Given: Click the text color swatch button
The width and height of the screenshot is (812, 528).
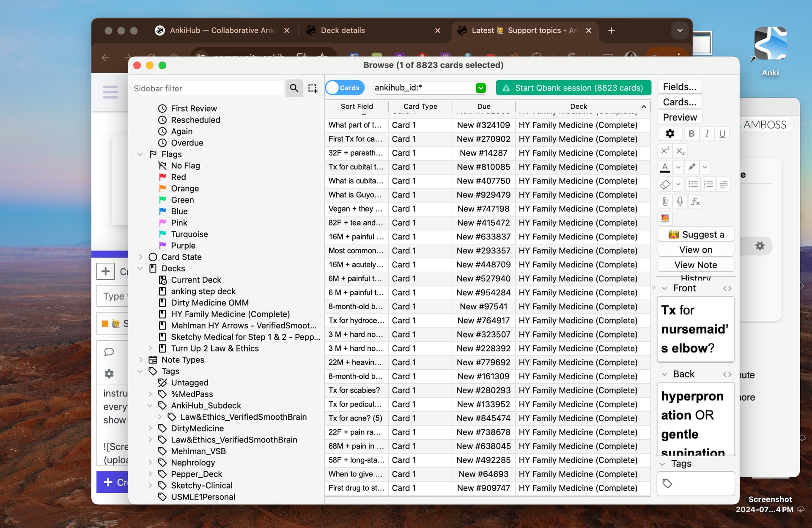Looking at the screenshot, I should (x=665, y=167).
